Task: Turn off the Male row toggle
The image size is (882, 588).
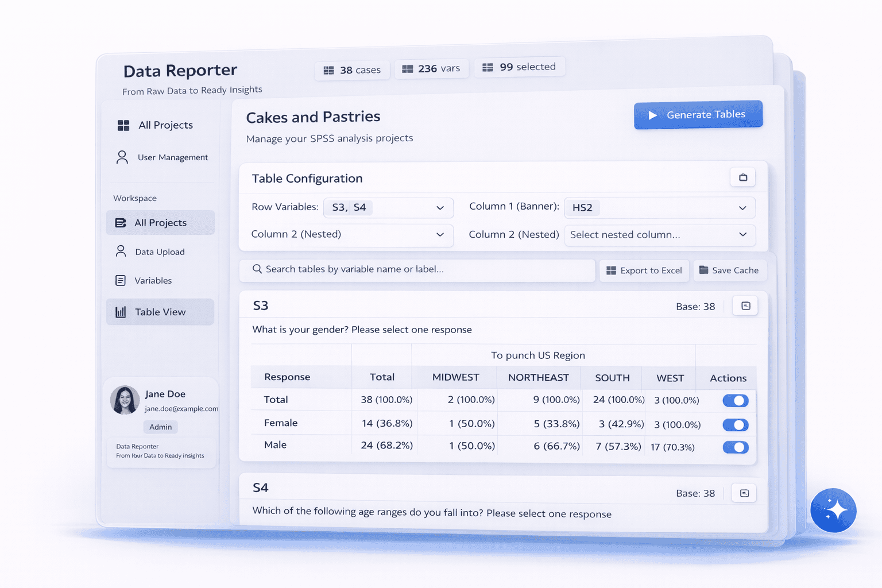Action: [735, 447]
